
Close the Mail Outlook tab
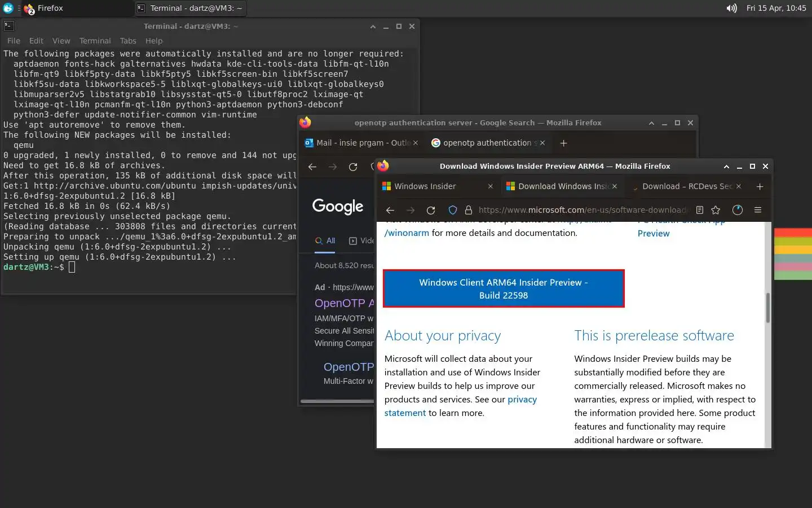click(x=416, y=143)
